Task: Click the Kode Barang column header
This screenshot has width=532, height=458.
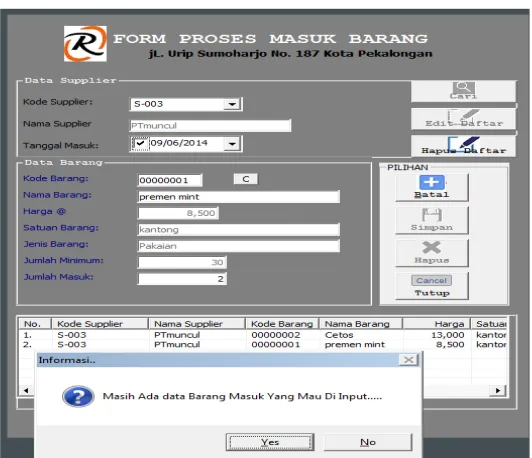Action: point(282,324)
